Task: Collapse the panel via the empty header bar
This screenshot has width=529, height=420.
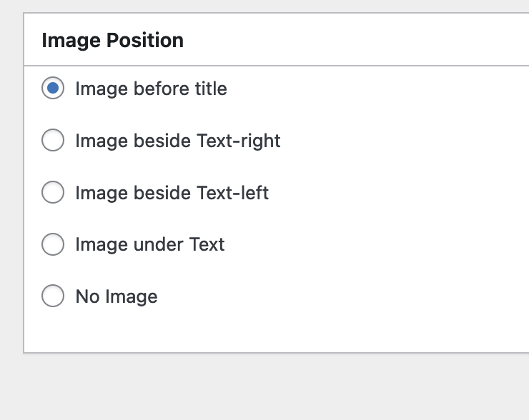Action: tap(355, 39)
